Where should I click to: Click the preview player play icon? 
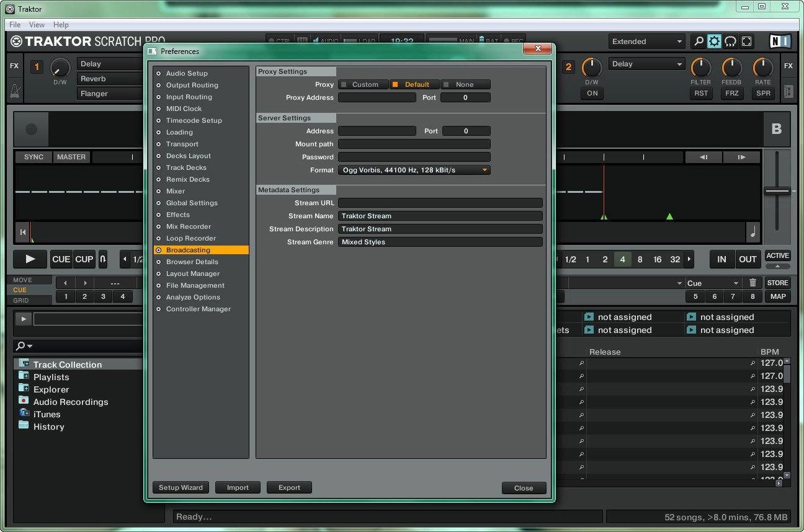(24, 319)
